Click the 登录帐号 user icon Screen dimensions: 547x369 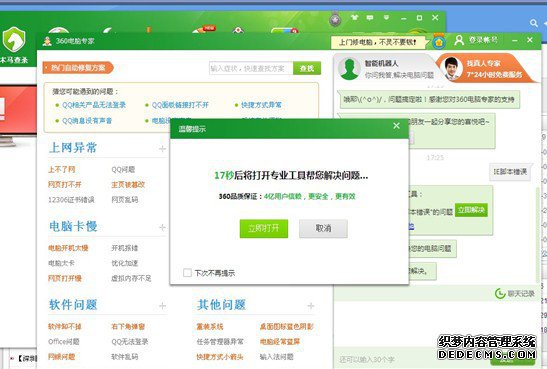tap(459, 40)
